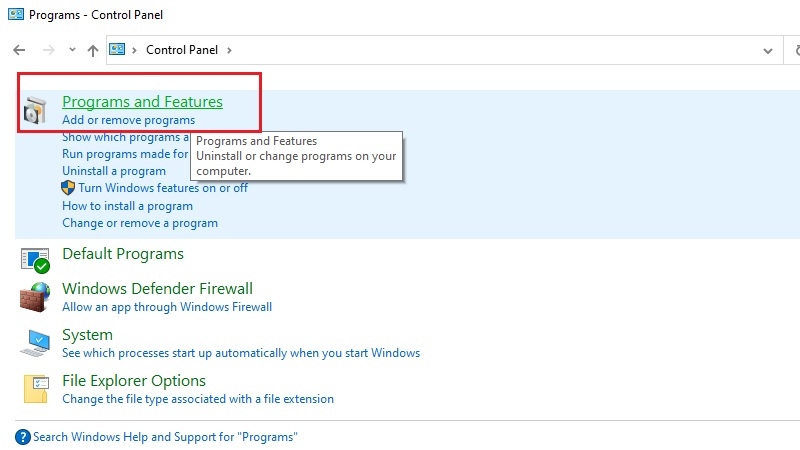Screen dimensions: 800x450
Task: Open Uninstall a program link
Action: point(114,171)
